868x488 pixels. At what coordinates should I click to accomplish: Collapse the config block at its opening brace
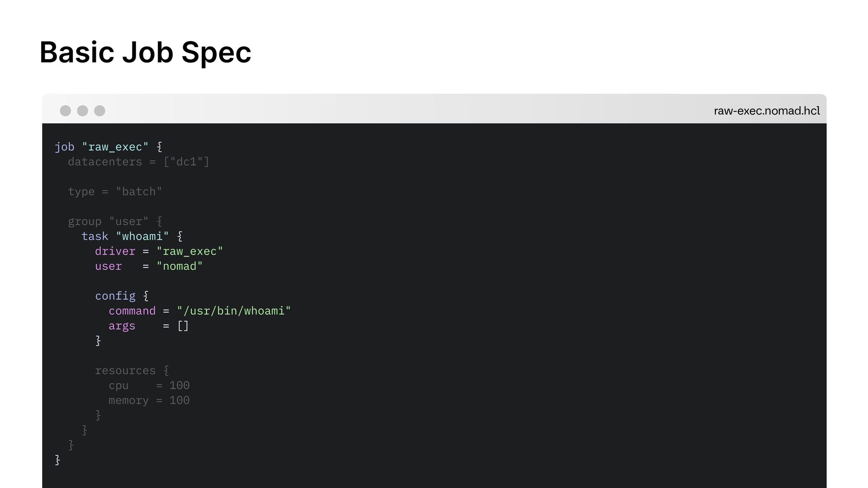[146, 296]
